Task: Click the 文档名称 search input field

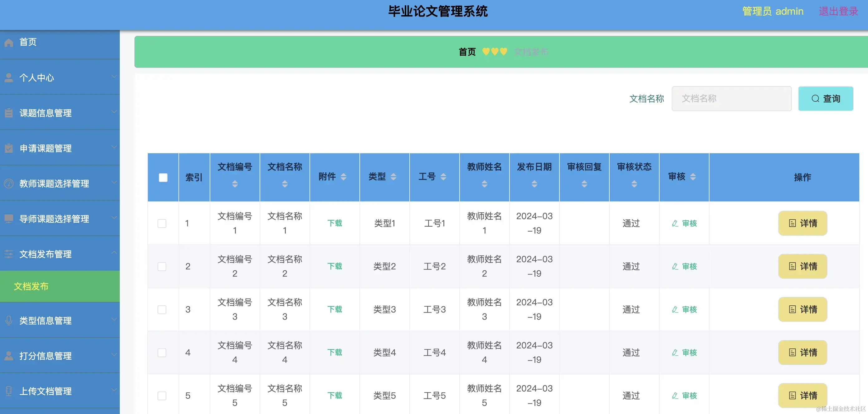Action: [x=731, y=98]
